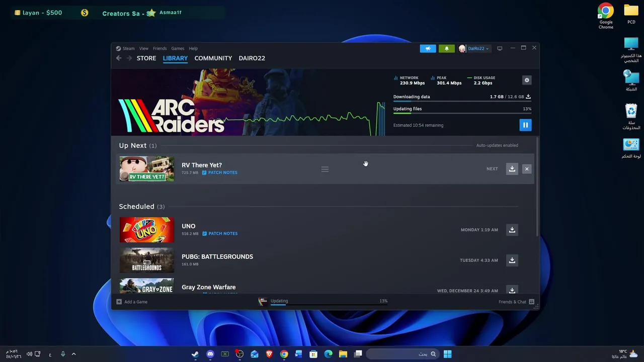
Task: Open Discord from the taskbar
Action: click(210, 354)
